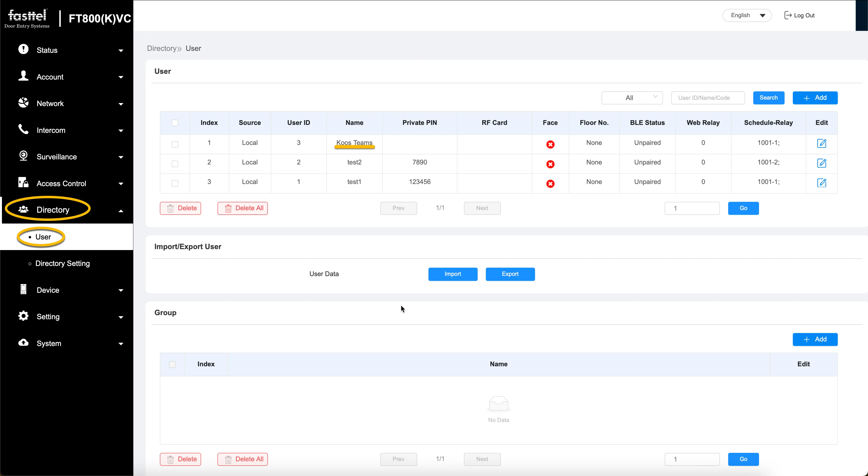Image resolution: width=868 pixels, height=476 pixels.
Task: Click Add button in User section
Action: (x=815, y=98)
